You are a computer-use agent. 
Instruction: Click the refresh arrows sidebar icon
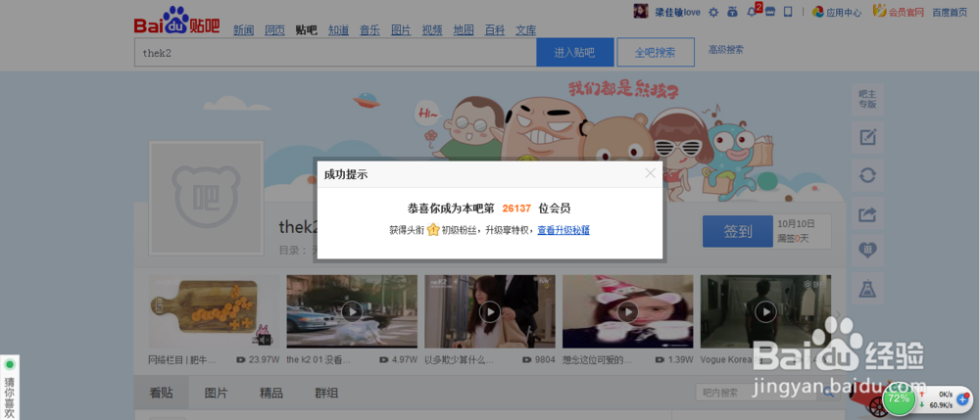coord(867,175)
